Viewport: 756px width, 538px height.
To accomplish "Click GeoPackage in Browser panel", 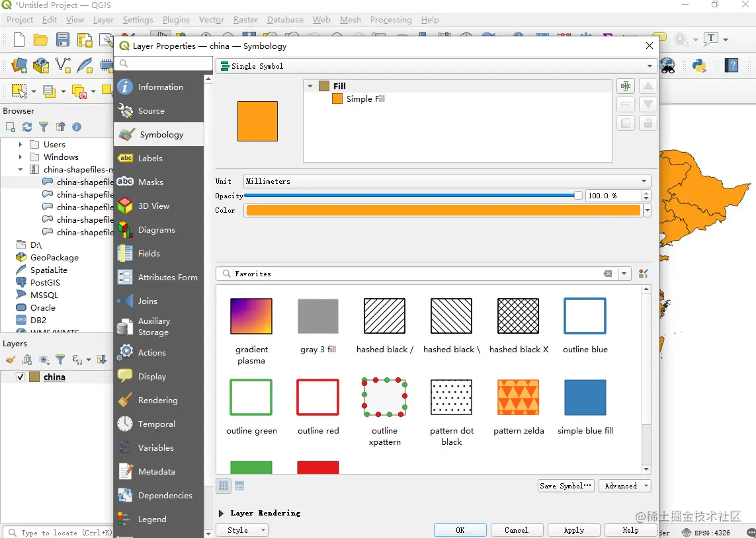I will 54,257.
